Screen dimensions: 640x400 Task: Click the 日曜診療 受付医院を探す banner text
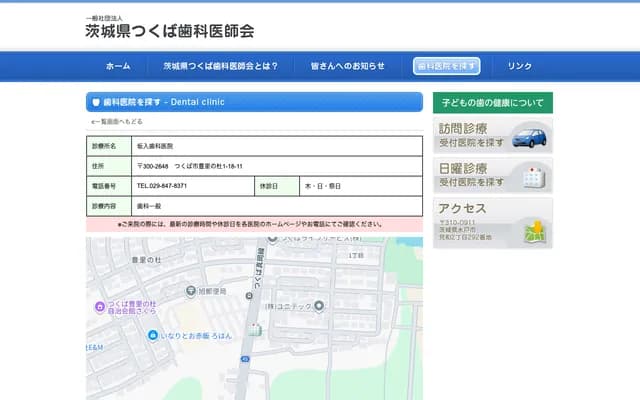(x=470, y=175)
